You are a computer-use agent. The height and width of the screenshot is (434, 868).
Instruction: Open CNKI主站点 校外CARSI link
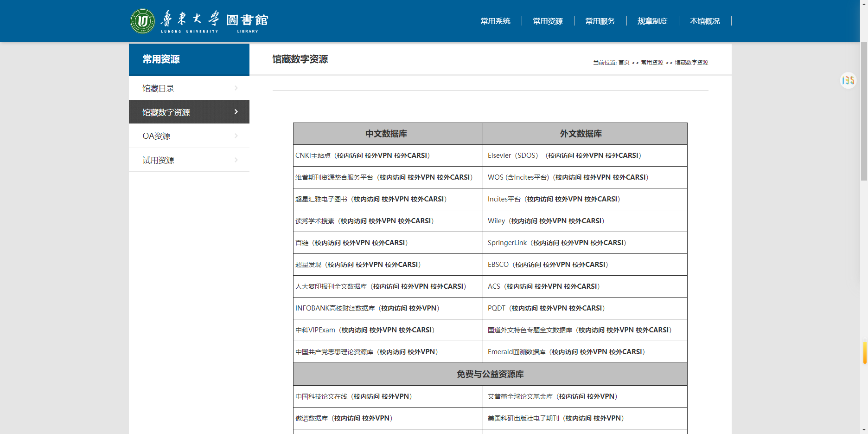410,155
